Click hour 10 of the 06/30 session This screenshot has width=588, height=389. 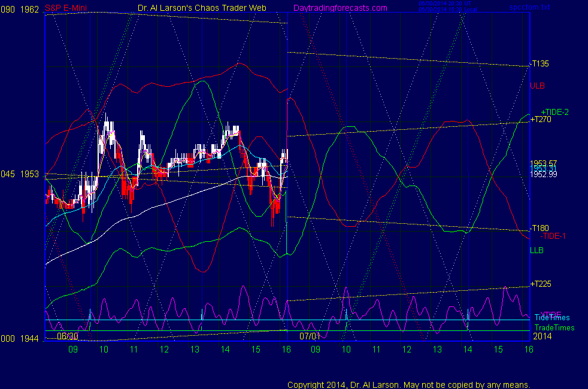click(x=104, y=350)
